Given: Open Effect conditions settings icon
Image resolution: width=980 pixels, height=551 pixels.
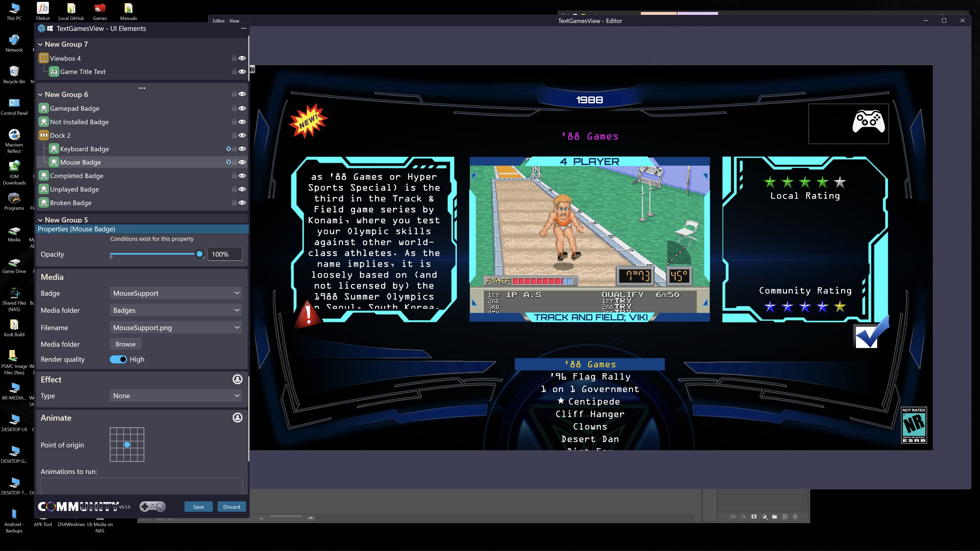Looking at the screenshot, I should [x=237, y=379].
